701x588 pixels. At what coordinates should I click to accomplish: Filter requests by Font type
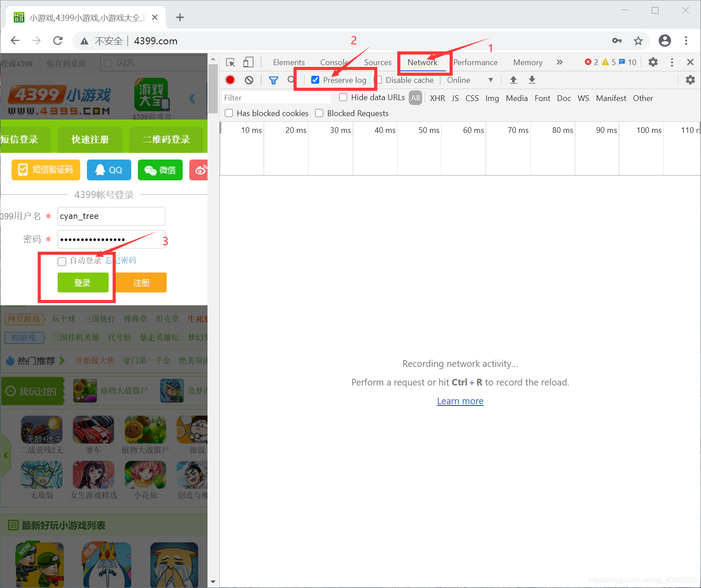tap(542, 98)
